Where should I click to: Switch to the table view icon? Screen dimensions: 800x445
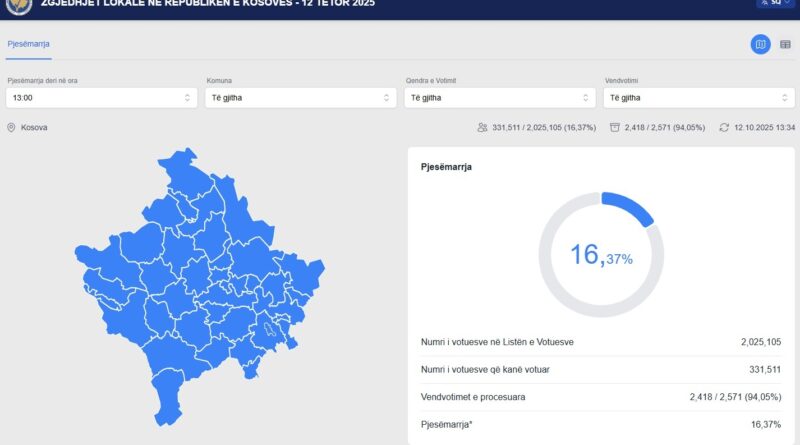point(785,44)
